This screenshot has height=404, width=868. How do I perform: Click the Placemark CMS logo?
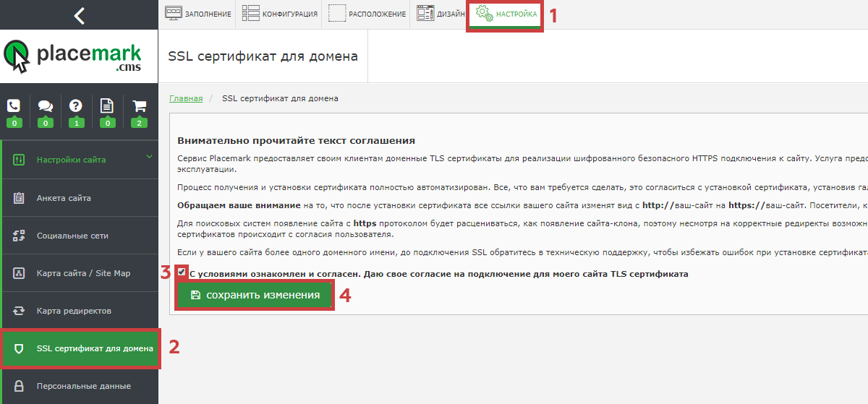point(72,56)
